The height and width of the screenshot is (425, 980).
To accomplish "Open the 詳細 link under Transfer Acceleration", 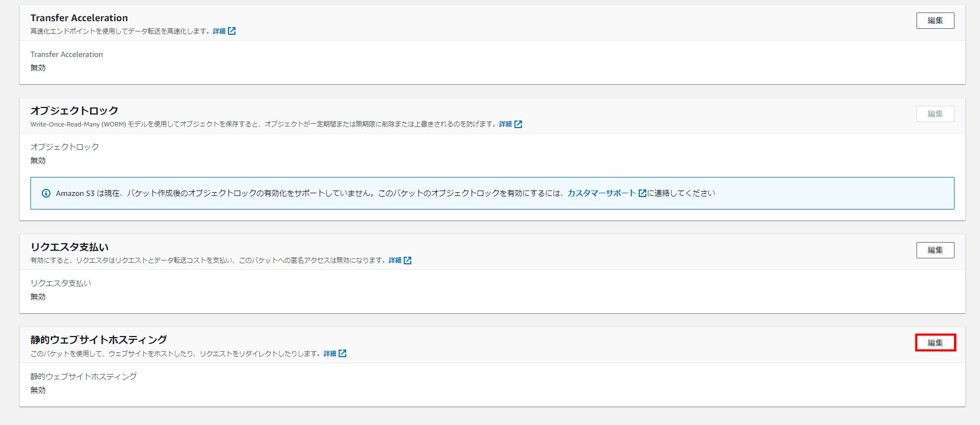I will 219,31.
